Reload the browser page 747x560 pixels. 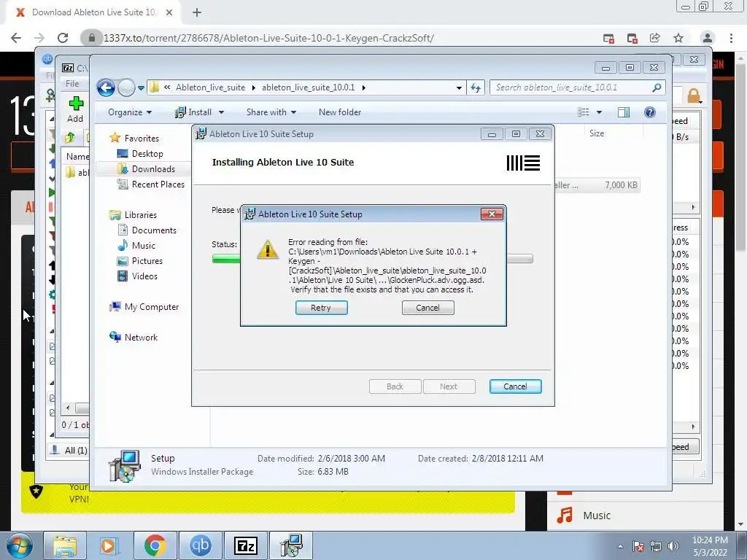point(63,38)
